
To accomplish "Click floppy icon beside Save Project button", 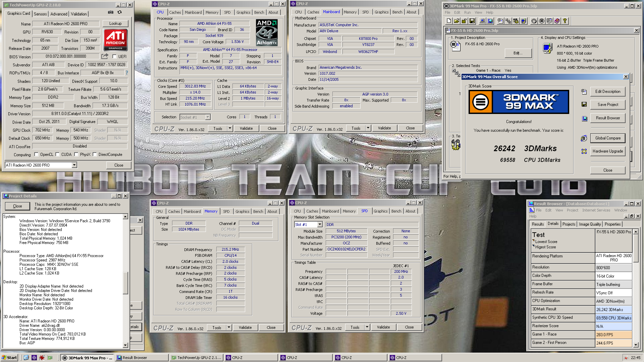I will 584,105.
